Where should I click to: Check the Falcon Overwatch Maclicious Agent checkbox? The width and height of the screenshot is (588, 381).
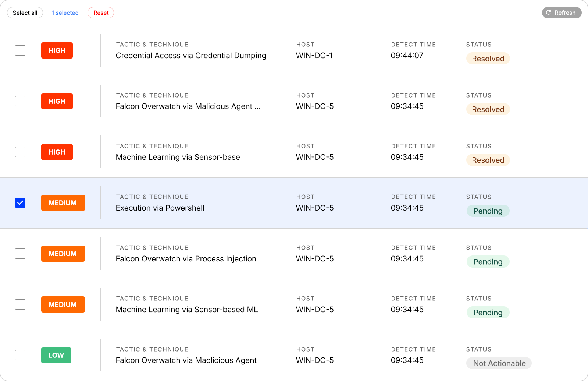[x=20, y=355]
